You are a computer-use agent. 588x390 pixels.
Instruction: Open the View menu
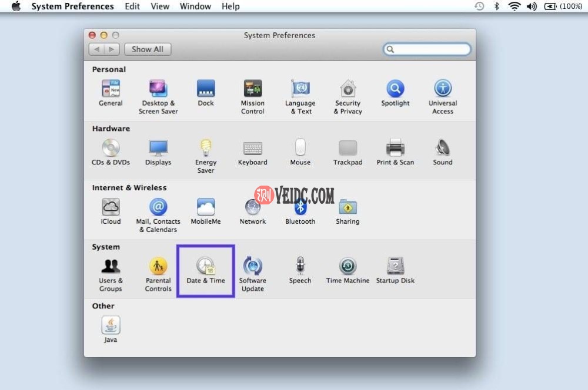pos(160,6)
